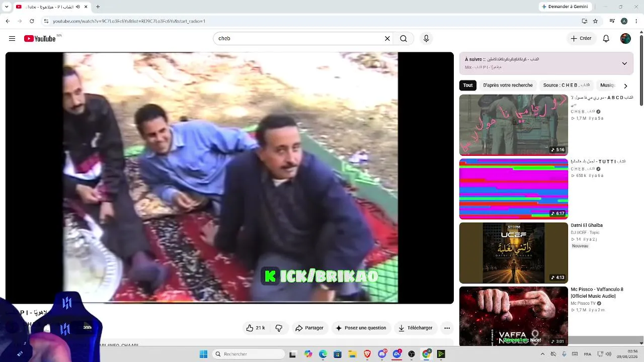The height and width of the screenshot is (362, 644).
Task: Open Microsoft Edge from the taskbar
Action: point(323,354)
